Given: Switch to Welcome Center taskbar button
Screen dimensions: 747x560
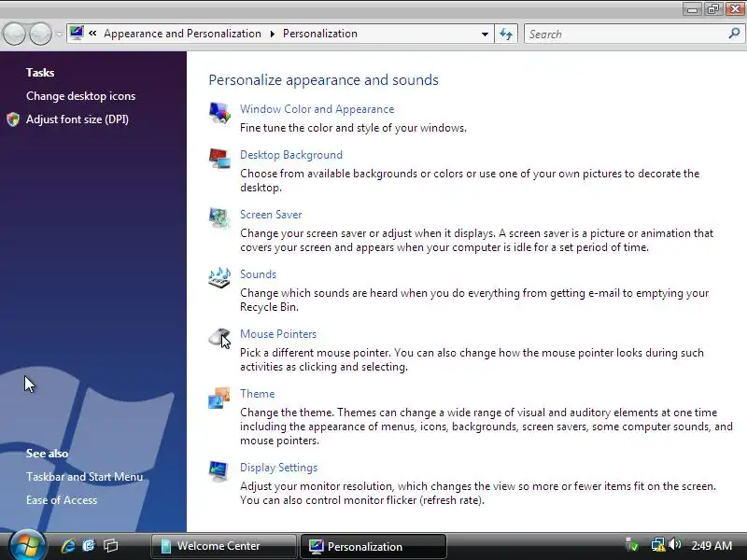Looking at the screenshot, I should point(223,546).
